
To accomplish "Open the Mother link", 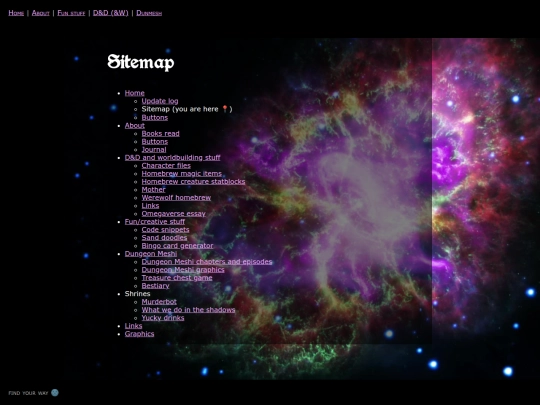I will pos(154,189).
